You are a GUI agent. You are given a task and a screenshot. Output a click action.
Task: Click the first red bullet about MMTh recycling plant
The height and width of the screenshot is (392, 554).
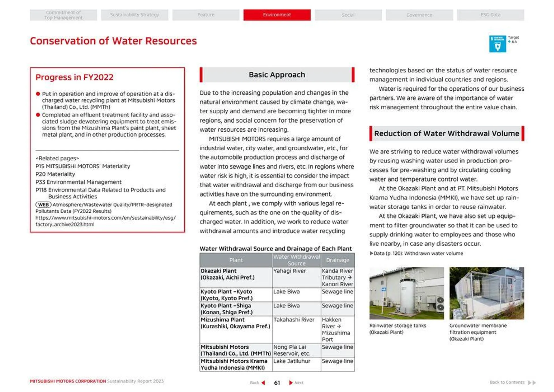[x=106, y=100]
